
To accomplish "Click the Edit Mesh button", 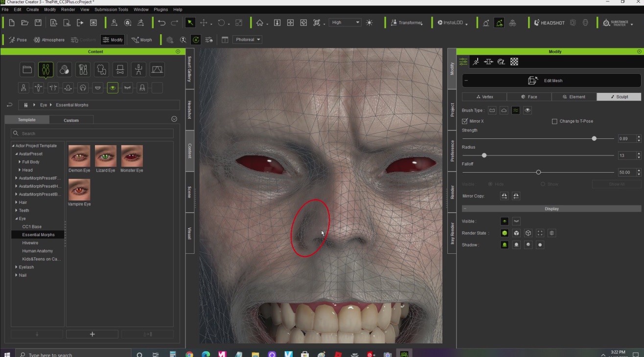I will point(552,81).
